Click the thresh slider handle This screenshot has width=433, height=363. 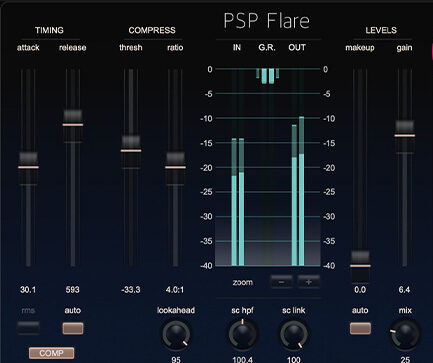pyautogui.click(x=131, y=151)
